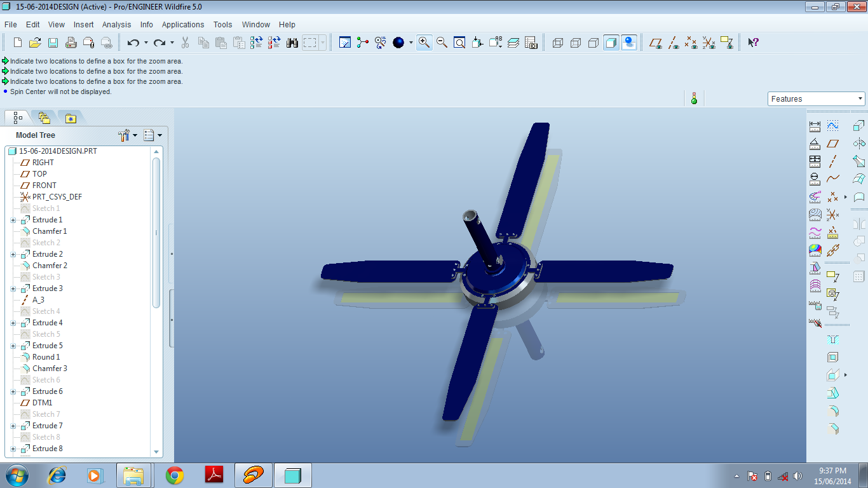Select the datum plane tool in the right toolbar
The width and height of the screenshot is (868, 488).
click(x=833, y=144)
